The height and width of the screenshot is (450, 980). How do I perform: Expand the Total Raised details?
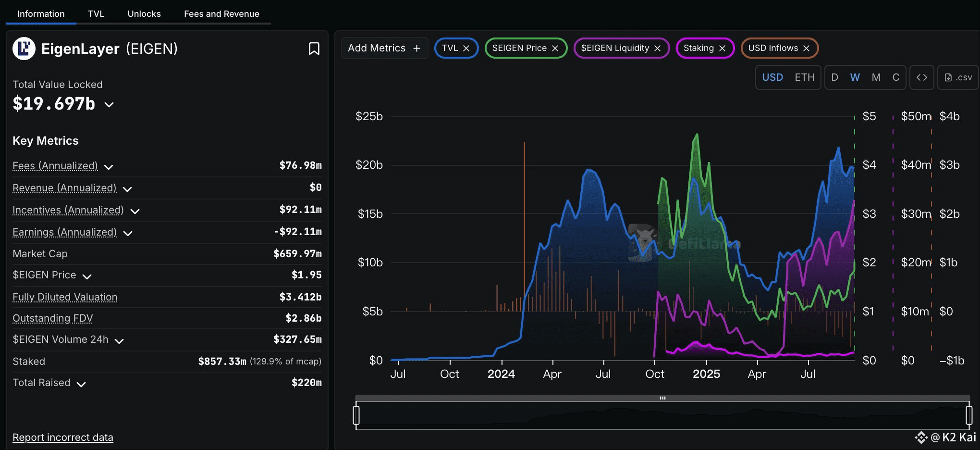click(81, 384)
